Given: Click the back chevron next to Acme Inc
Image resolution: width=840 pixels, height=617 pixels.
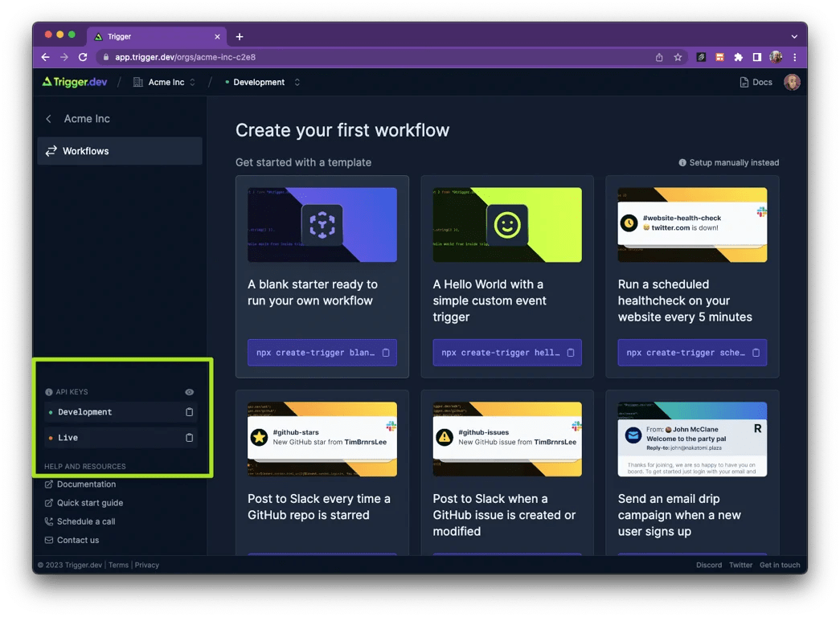Looking at the screenshot, I should tap(49, 119).
